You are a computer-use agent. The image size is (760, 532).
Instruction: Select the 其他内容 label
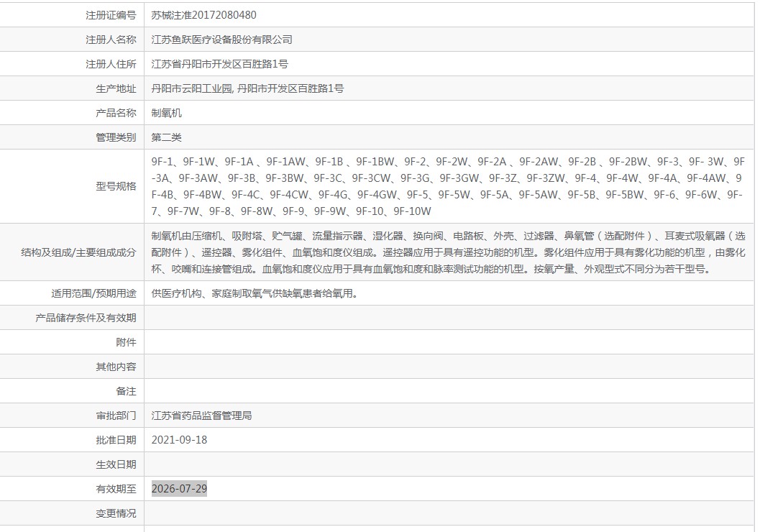pyautogui.click(x=116, y=367)
